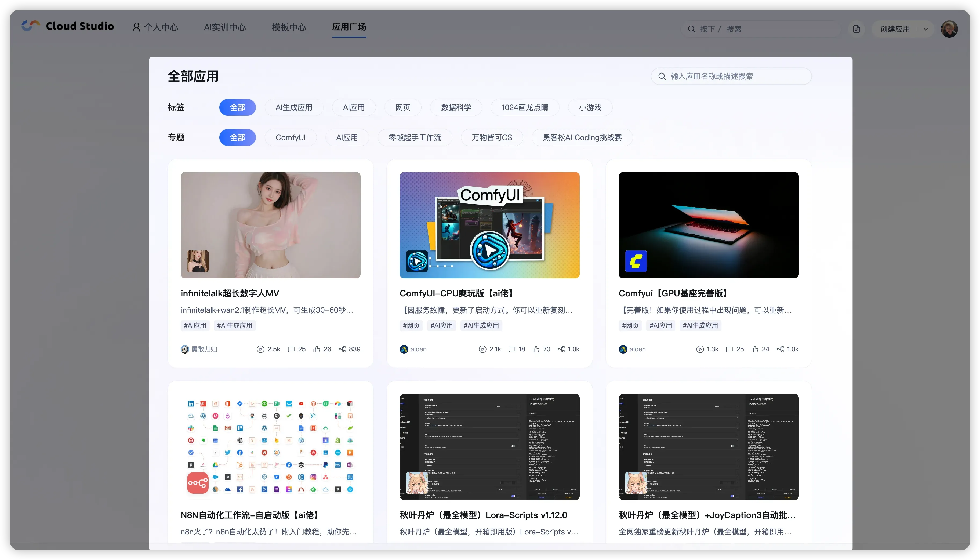
Task: Select the 万物皆可CS topic filter
Action: coord(492,138)
